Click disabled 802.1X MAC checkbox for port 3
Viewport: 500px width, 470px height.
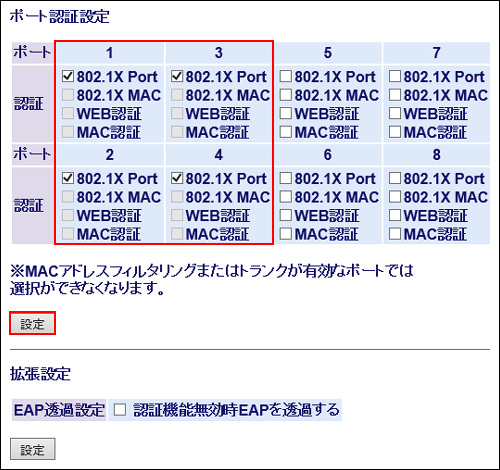pos(177,95)
